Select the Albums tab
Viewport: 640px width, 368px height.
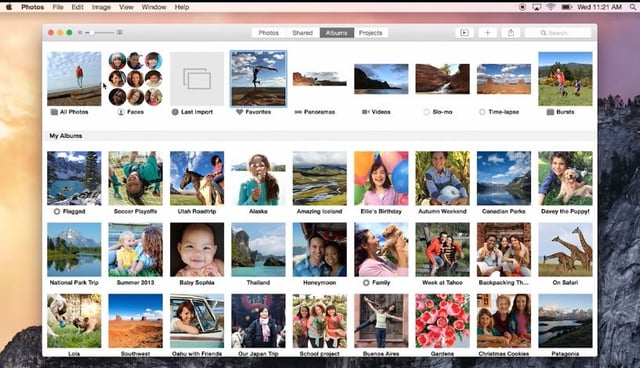coord(337,33)
